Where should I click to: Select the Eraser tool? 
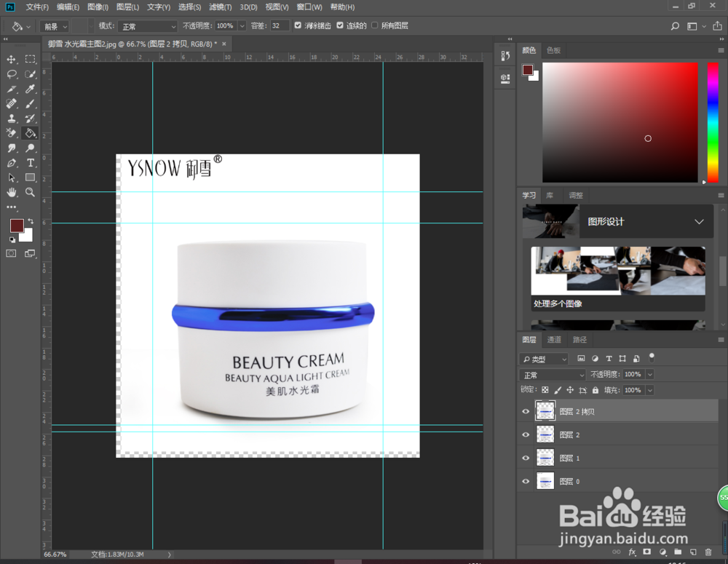pos(12,133)
